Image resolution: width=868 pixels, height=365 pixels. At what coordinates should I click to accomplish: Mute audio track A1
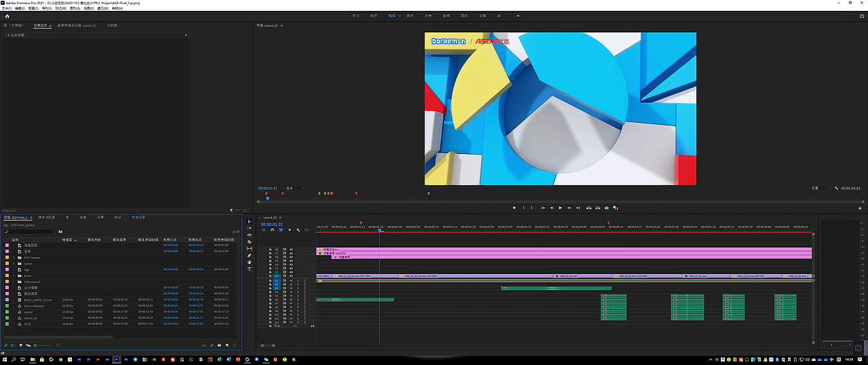[292, 281]
